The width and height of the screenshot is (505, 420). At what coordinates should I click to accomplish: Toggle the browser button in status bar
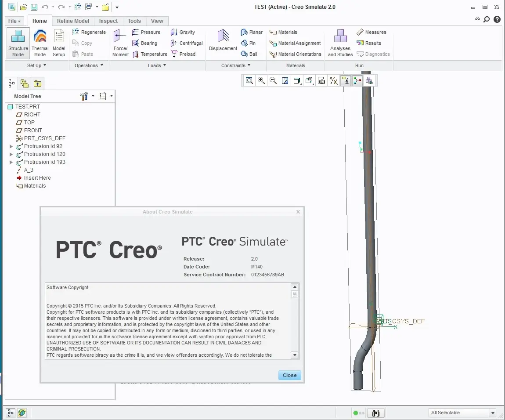point(22,413)
